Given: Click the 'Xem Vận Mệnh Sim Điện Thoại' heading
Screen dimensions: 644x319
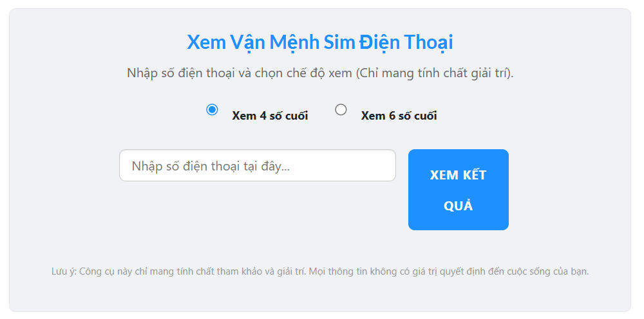Looking at the screenshot, I should pyautogui.click(x=319, y=42).
